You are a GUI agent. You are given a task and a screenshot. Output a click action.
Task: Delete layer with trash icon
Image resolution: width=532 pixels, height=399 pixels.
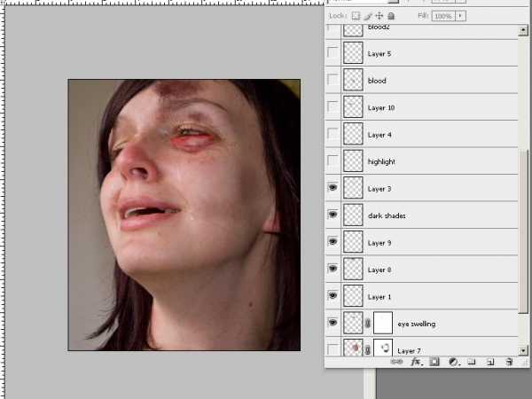click(509, 362)
